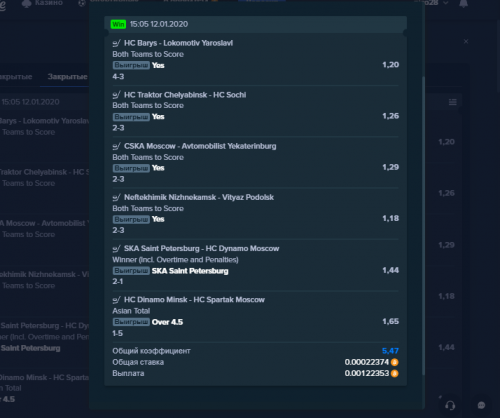Close the bet details overlay with X
The width and height of the screenshot is (500, 418).
point(466,42)
